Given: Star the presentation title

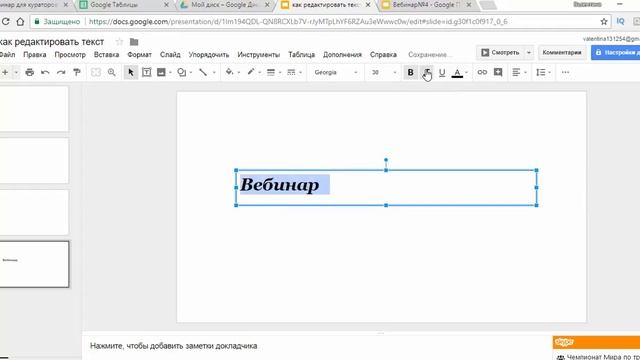Looking at the screenshot, I should tap(119, 42).
